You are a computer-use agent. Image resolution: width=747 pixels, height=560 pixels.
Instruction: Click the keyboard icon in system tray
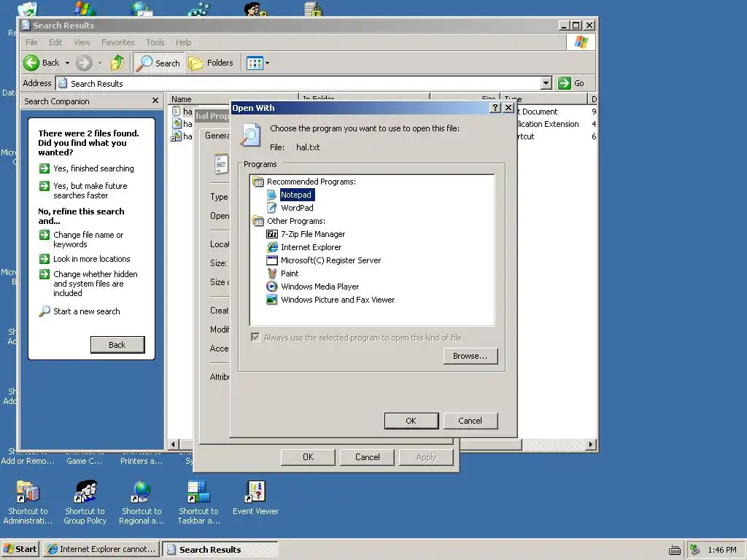point(675,550)
